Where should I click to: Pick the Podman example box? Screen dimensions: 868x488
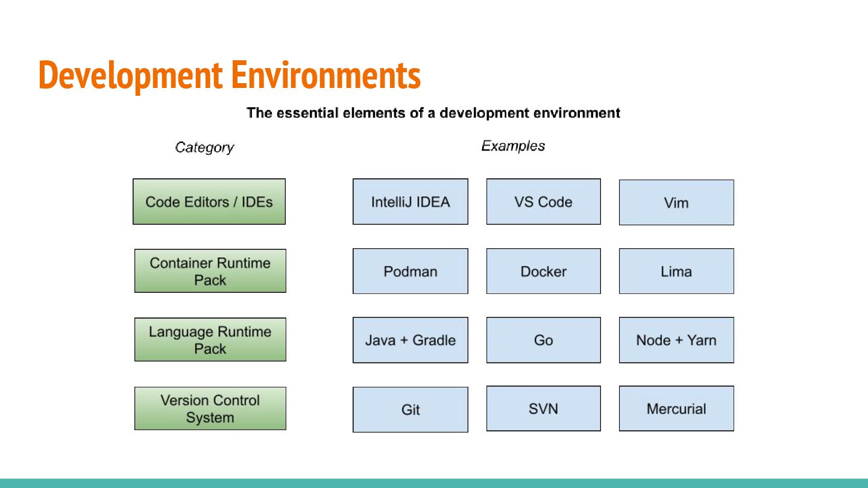[410, 271]
